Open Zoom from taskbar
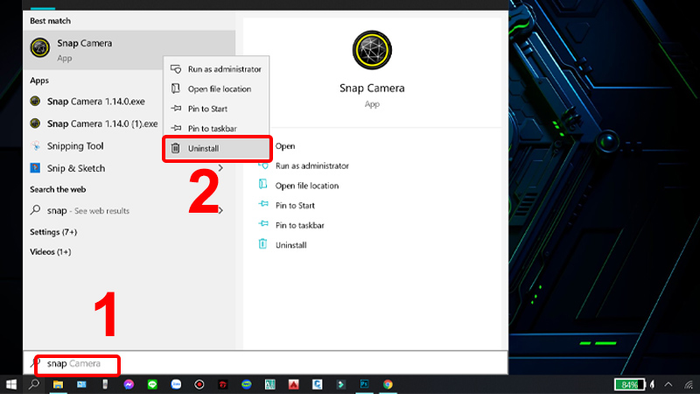The image size is (700, 394). [x=176, y=384]
